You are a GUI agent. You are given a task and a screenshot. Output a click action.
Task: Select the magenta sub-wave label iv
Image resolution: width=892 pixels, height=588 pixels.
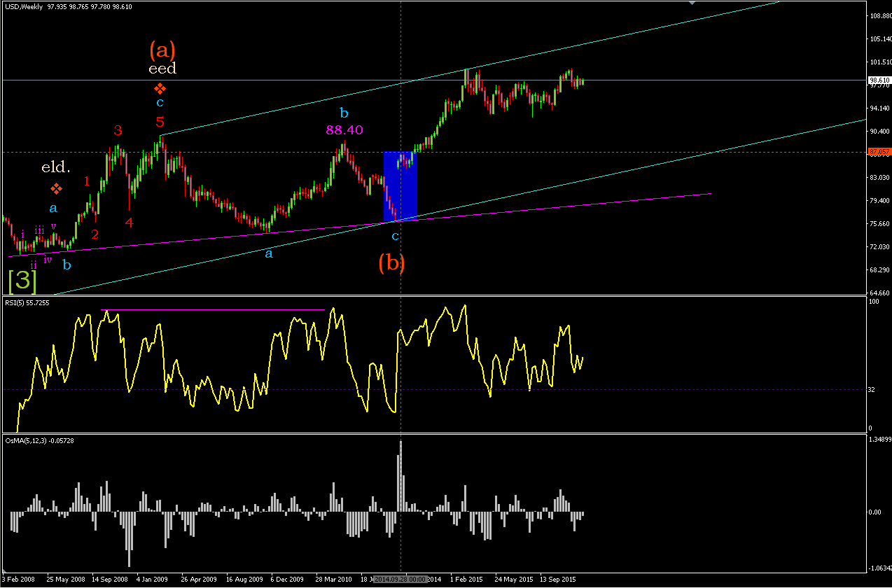click(48, 260)
